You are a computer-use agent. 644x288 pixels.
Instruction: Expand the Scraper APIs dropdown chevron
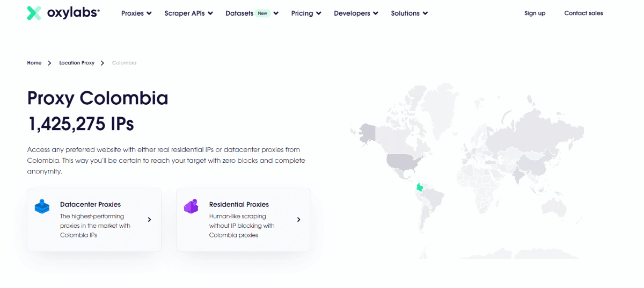point(210,13)
